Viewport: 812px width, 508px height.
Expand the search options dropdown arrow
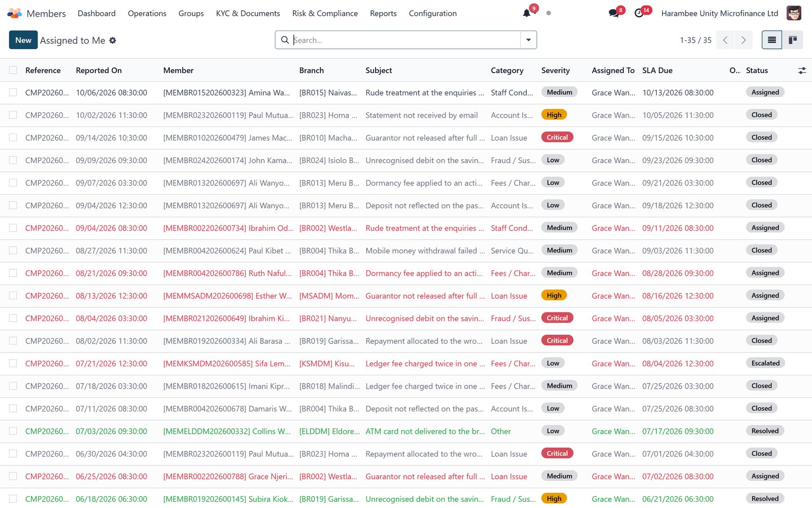coord(528,40)
